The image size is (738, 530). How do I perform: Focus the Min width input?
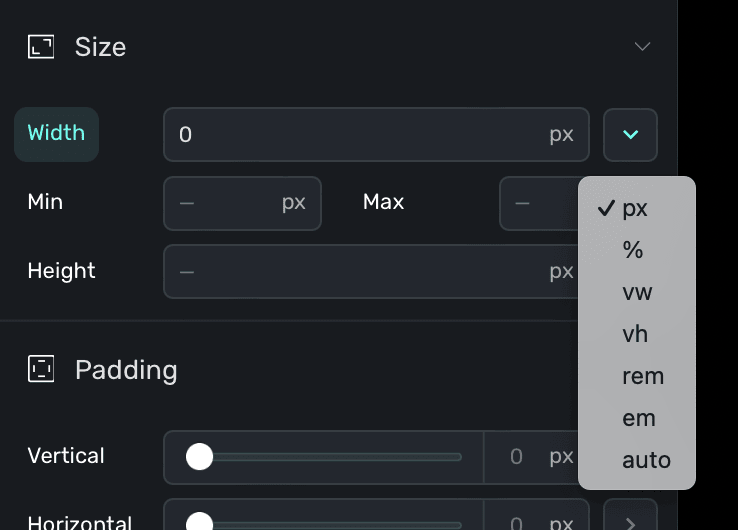(x=225, y=203)
